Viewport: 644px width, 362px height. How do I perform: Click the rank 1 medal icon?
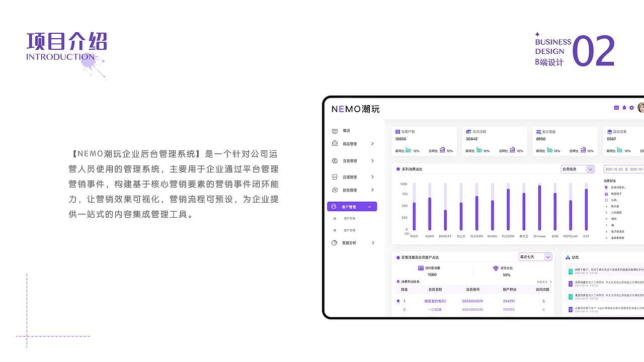pyautogui.click(x=398, y=301)
